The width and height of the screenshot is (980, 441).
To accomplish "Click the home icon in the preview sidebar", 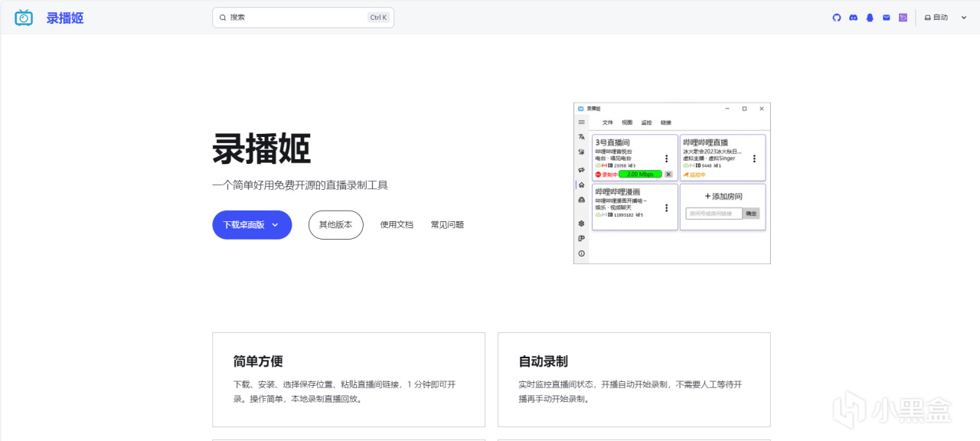I will click(x=581, y=185).
